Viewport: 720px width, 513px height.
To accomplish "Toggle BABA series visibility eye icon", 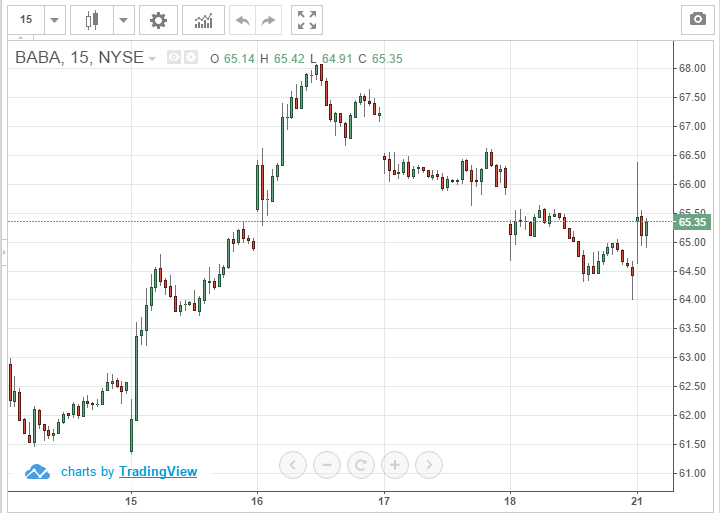I will pyautogui.click(x=174, y=58).
